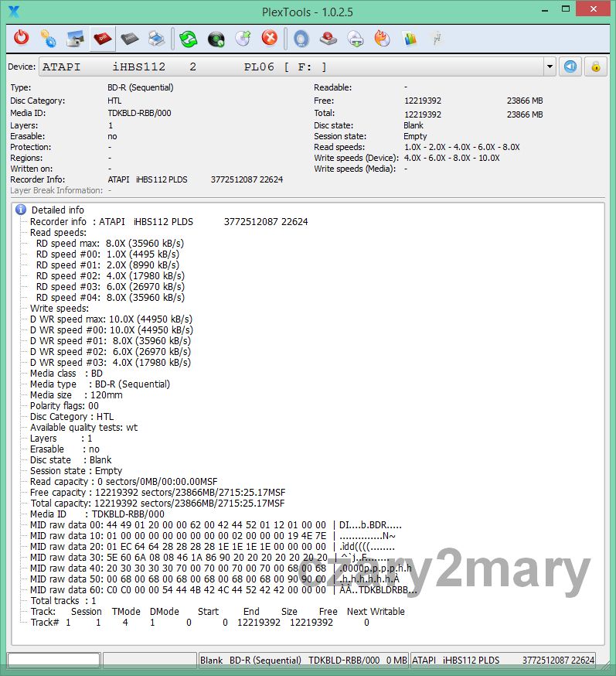
Task: Select D WR speed max row
Action: click(111, 319)
